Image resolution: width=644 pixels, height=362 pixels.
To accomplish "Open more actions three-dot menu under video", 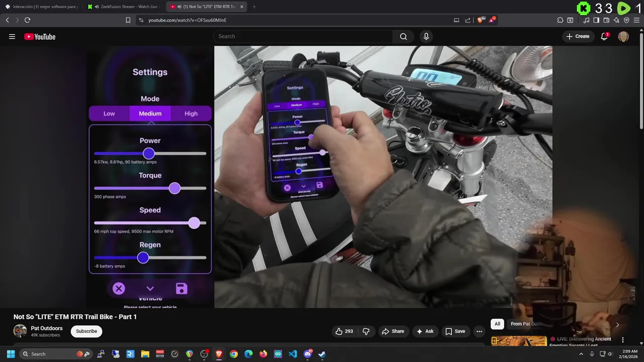I will 479,331.
